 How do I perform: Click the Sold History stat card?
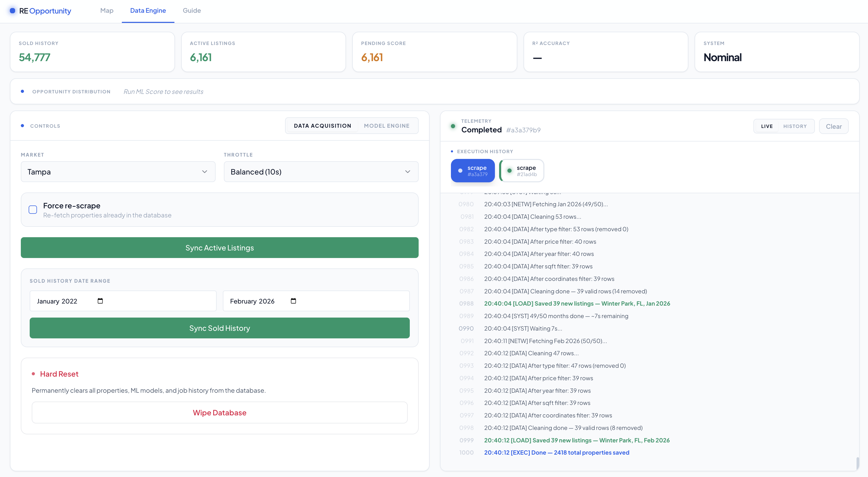(92, 52)
